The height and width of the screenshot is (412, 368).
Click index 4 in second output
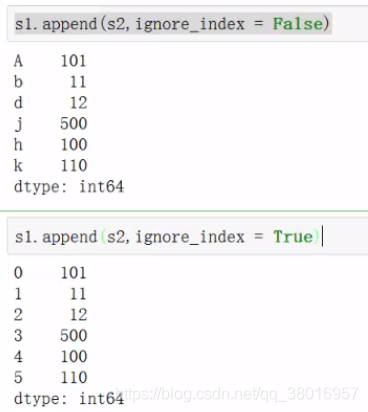point(18,356)
